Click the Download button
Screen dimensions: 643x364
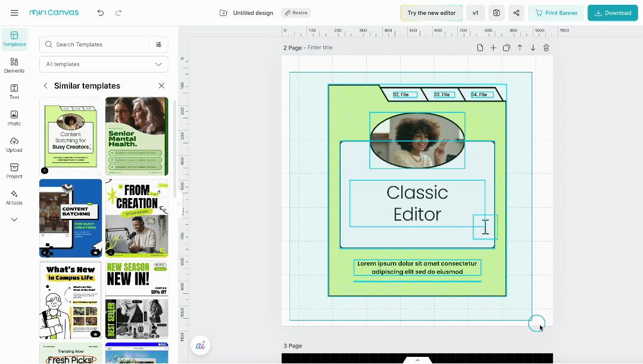tap(613, 12)
